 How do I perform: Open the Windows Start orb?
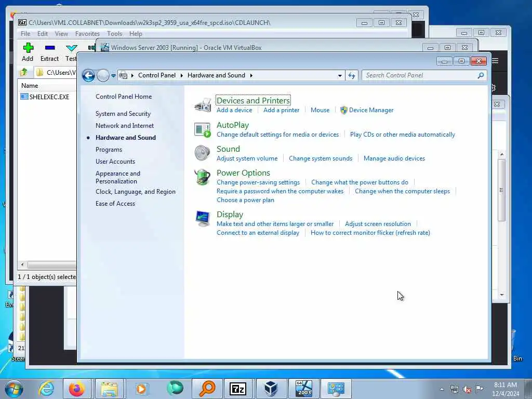click(14, 389)
